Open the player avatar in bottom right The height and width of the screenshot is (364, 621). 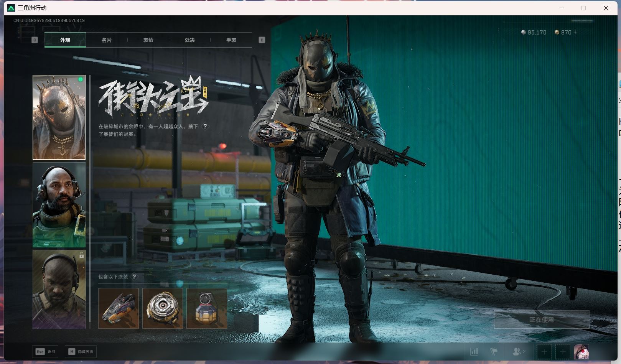[x=581, y=351]
